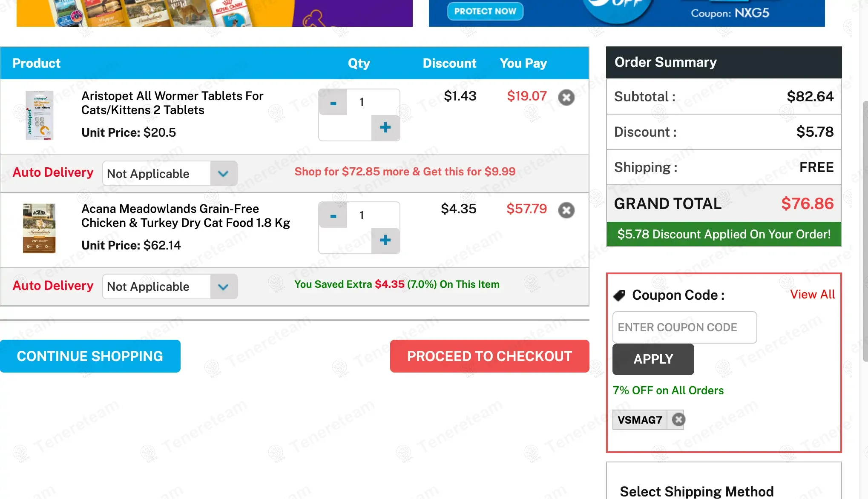Screen dimensions: 868x499
Task: Click the coupon tag icon
Action: tap(619, 295)
